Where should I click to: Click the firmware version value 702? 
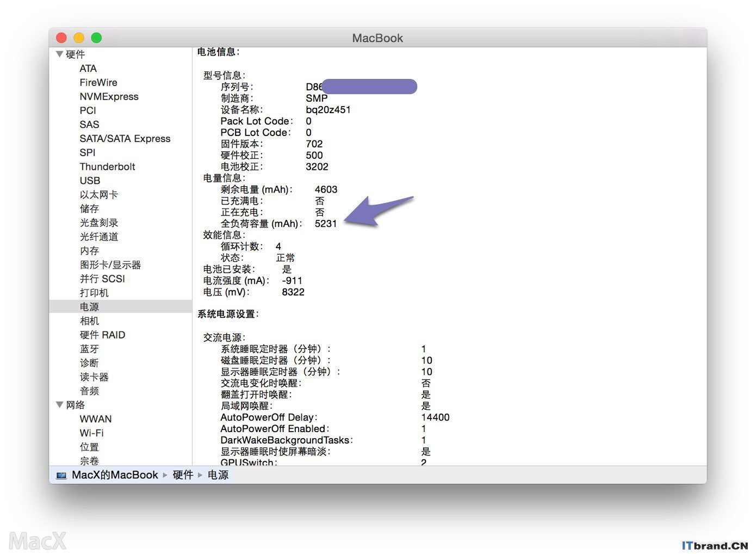point(314,144)
